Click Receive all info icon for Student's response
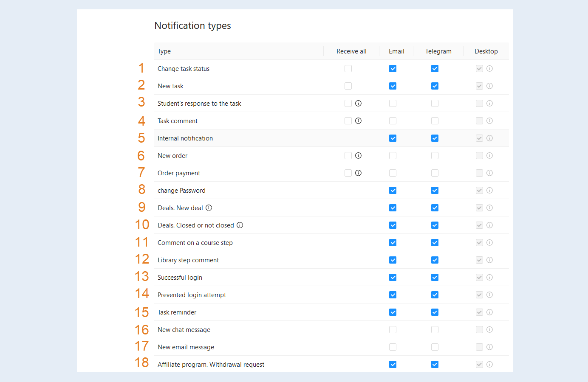 click(358, 103)
